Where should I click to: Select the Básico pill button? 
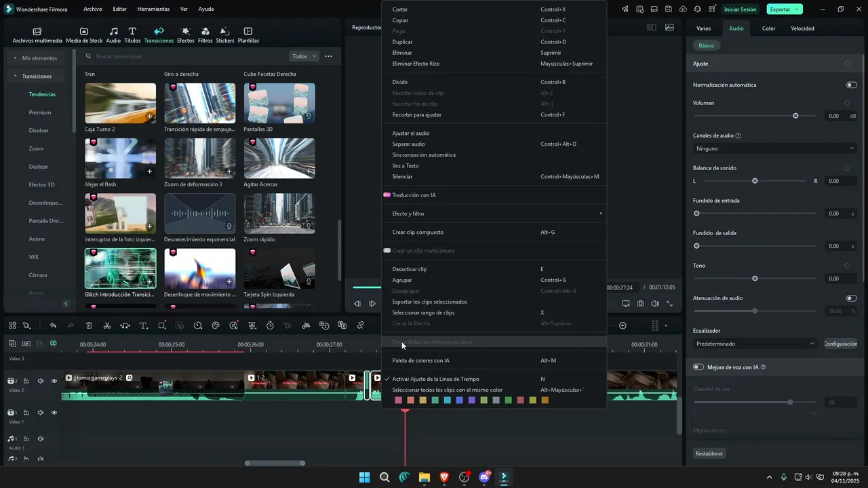[707, 45]
